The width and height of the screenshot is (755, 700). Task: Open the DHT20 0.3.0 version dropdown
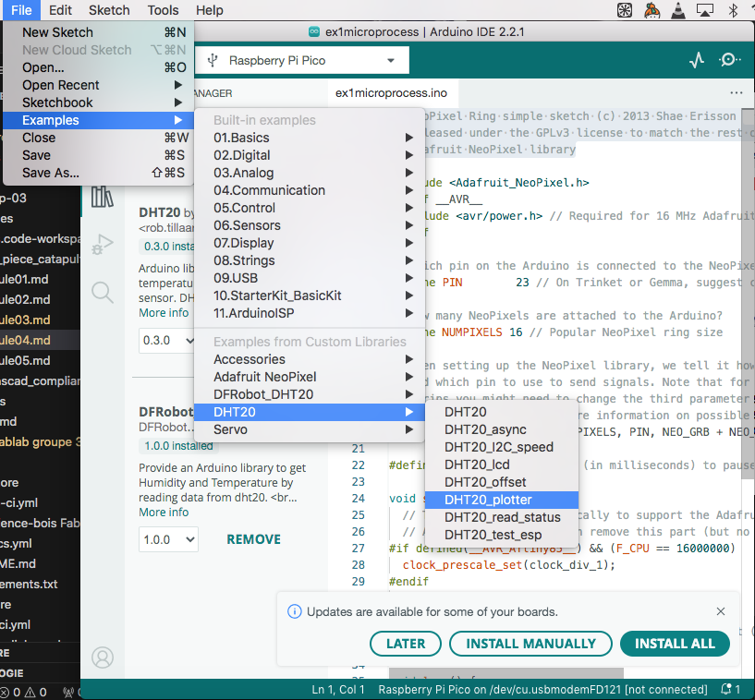pyautogui.click(x=167, y=341)
